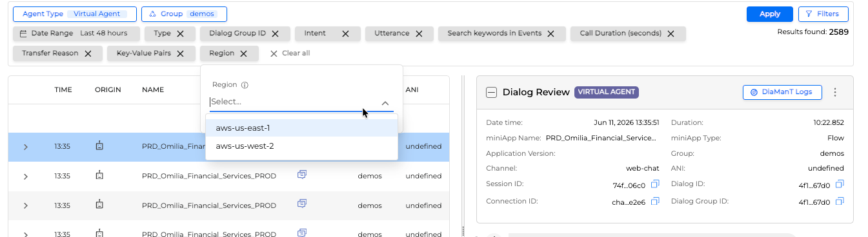Viewport: 868px width, 237px height.
Task: Click the Results found 2589 count
Action: click(x=812, y=32)
